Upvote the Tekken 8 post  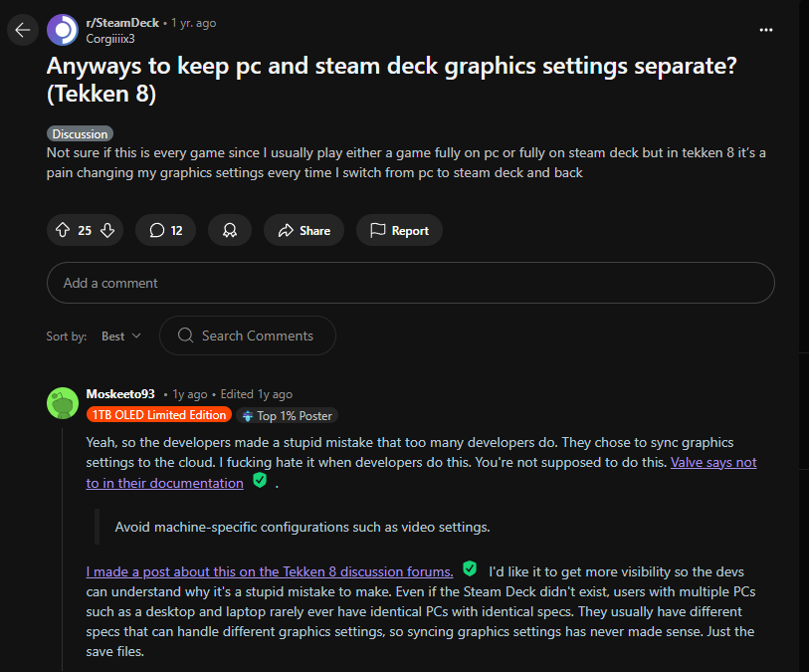click(63, 230)
